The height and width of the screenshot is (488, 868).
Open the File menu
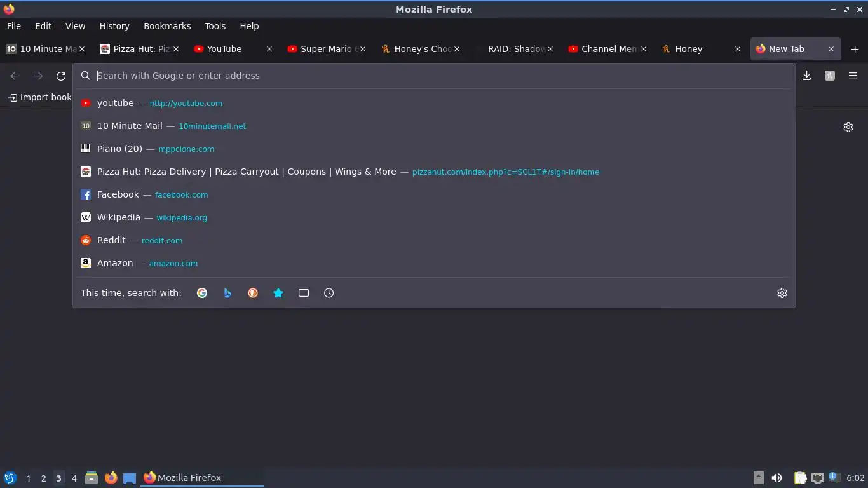click(x=14, y=26)
